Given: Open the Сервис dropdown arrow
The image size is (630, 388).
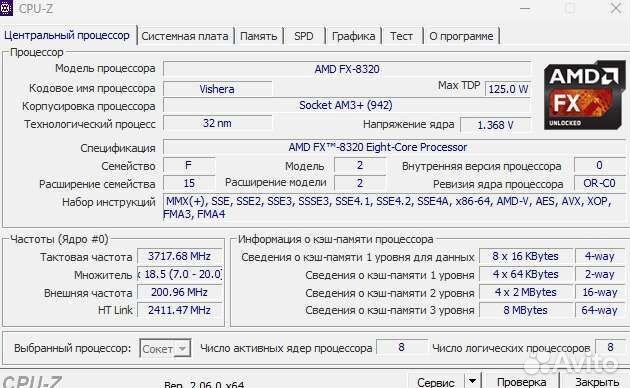Looking at the screenshot, I should [473, 382].
